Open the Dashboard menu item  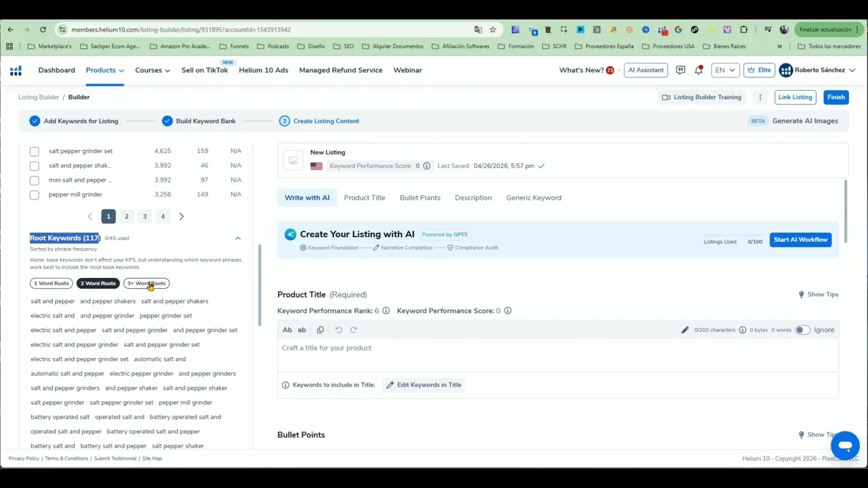coord(57,70)
